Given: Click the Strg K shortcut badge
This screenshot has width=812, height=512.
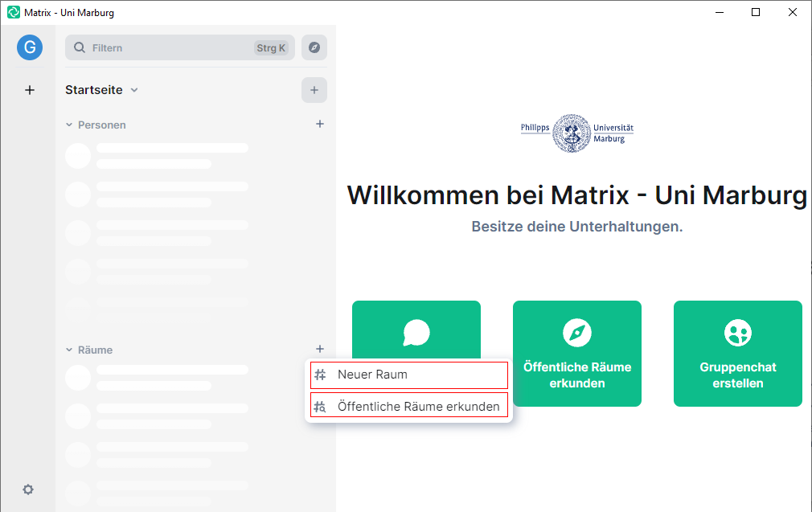Looking at the screenshot, I should click(271, 47).
